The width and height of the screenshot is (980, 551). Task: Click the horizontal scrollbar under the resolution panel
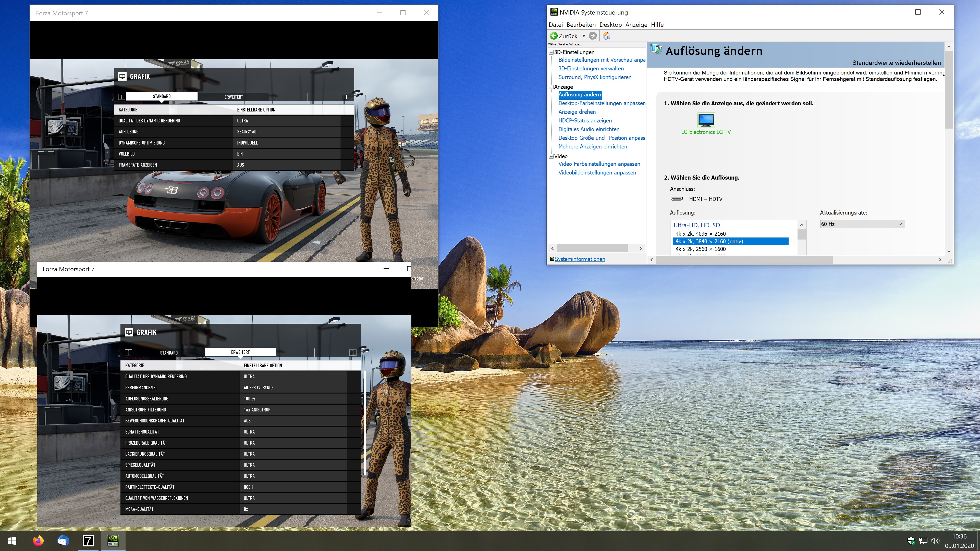(x=744, y=260)
